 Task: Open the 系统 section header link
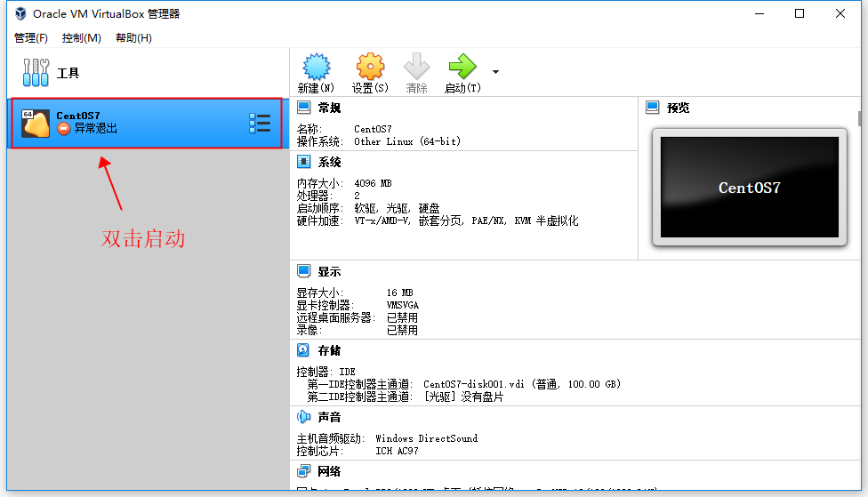click(x=329, y=162)
